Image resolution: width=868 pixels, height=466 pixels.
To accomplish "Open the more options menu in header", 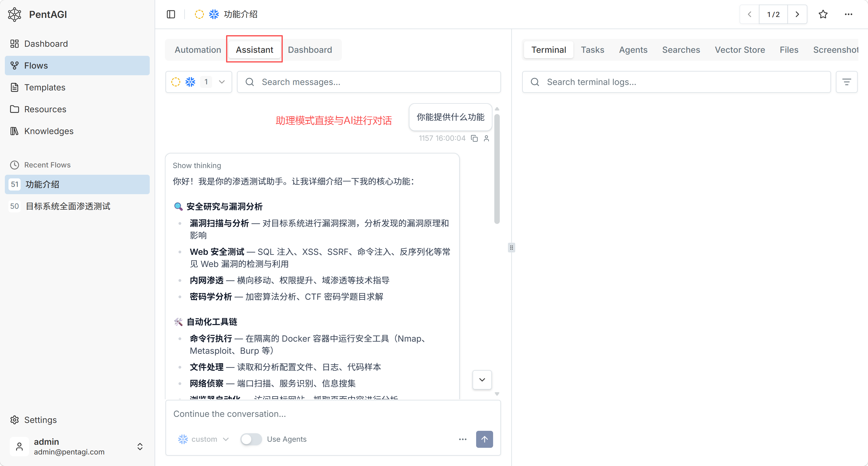I will (x=849, y=14).
